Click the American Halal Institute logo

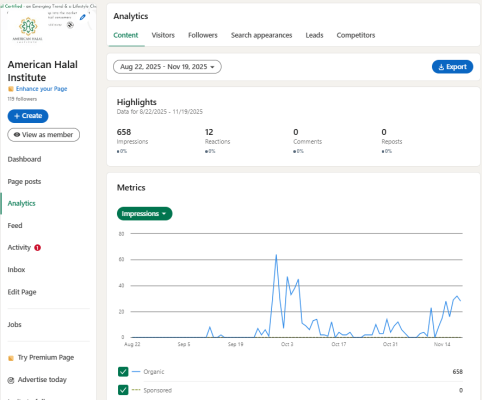click(x=28, y=29)
